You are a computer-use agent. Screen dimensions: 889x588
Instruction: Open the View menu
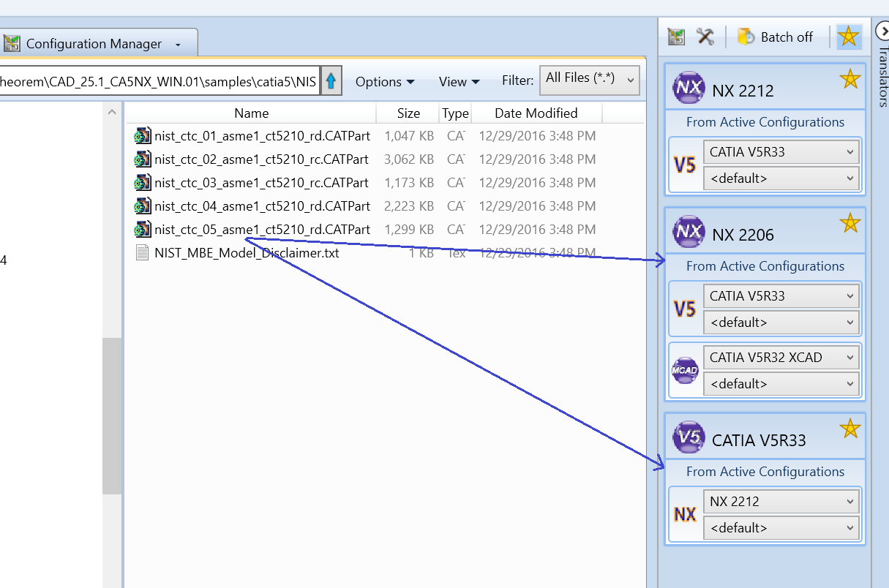pos(459,82)
